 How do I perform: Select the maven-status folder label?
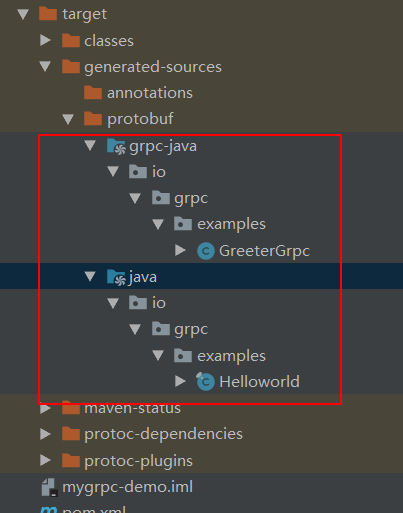coord(133,409)
